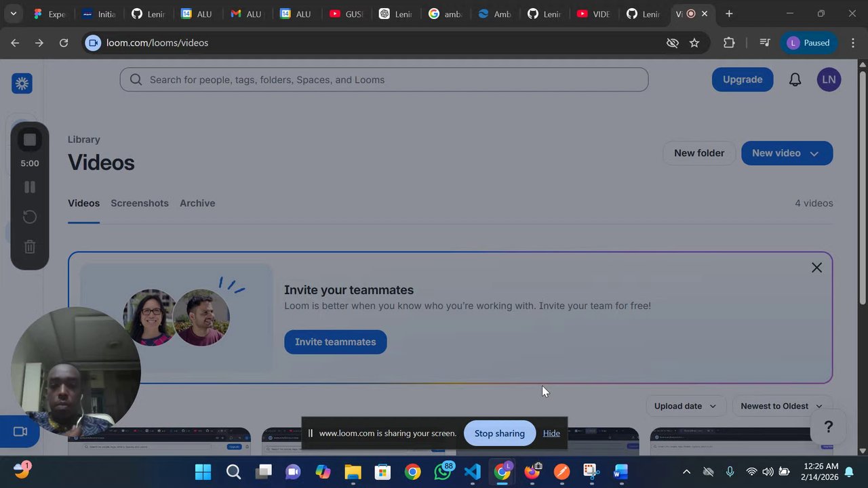
Task: Open the browser Extensions puzzle icon
Action: click(x=729, y=43)
